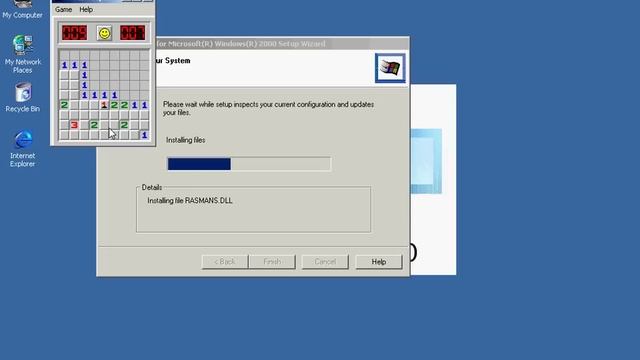Open the Recycle Bin desktop icon
Screen dimensions: 640x360
coord(22,97)
